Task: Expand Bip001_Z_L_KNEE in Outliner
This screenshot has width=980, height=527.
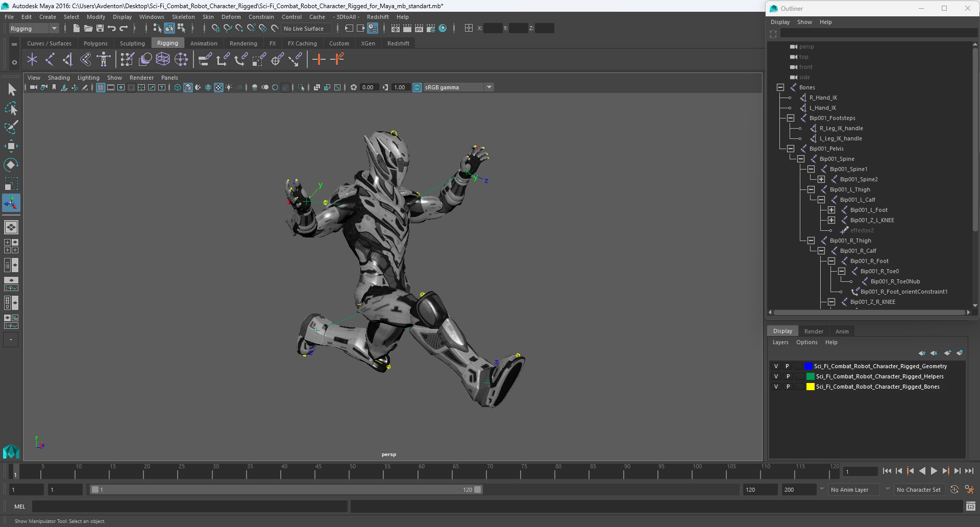Action: tap(831, 220)
